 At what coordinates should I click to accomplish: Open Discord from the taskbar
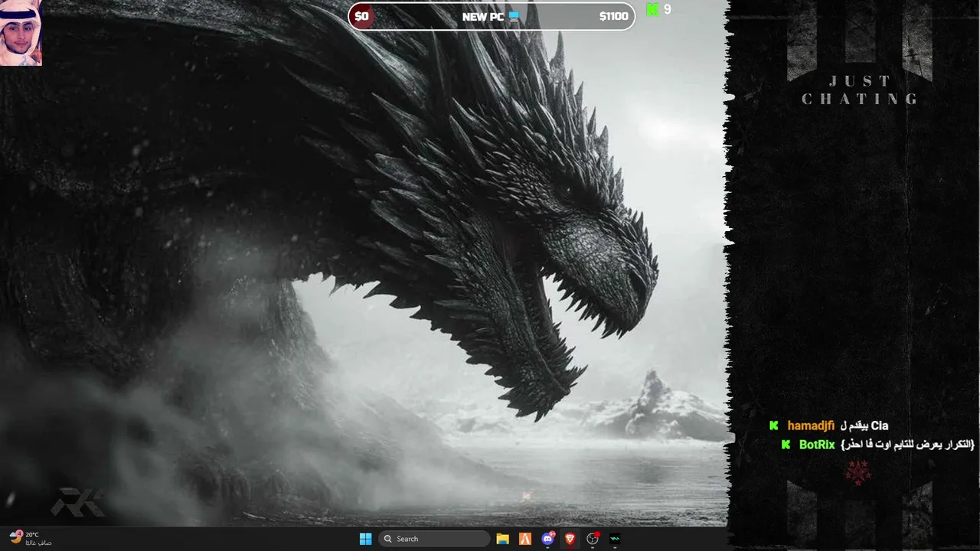[x=547, y=539]
